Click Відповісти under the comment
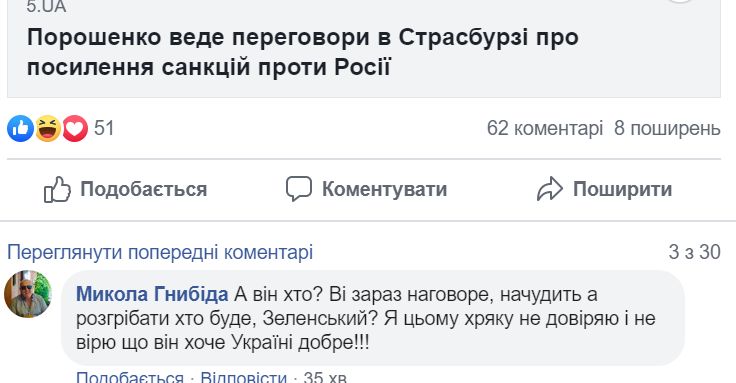This screenshot has height=383, width=736. point(244,376)
